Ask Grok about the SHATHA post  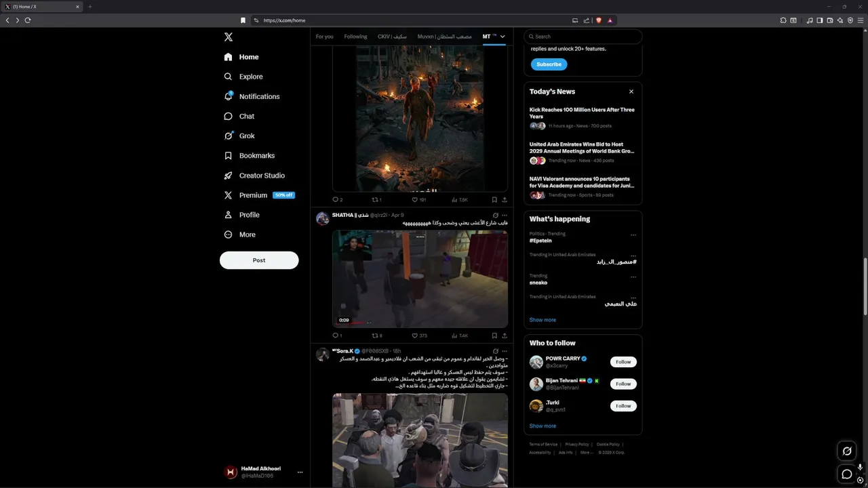click(495, 215)
